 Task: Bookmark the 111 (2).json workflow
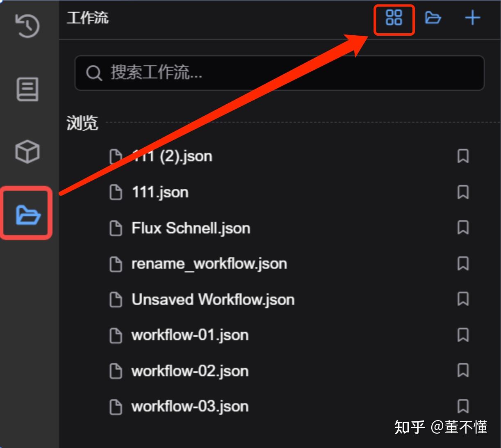(x=463, y=156)
